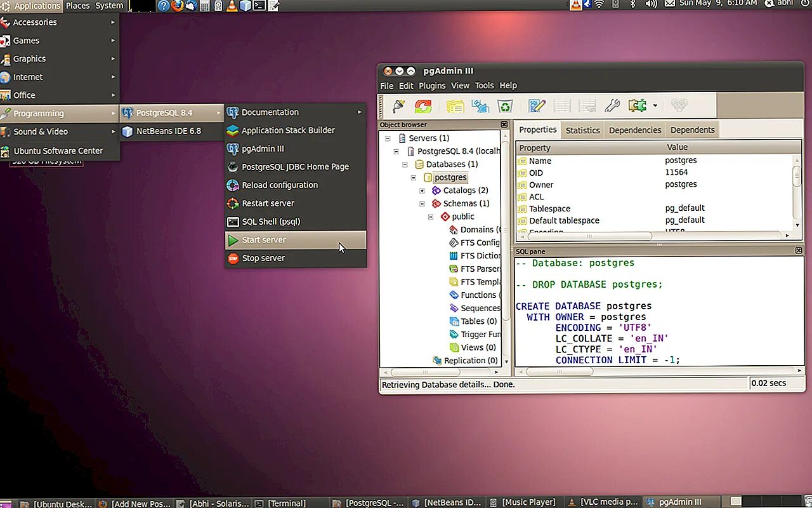Click the Owner property row
The height and width of the screenshot is (508, 812).
[x=654, y=185]
